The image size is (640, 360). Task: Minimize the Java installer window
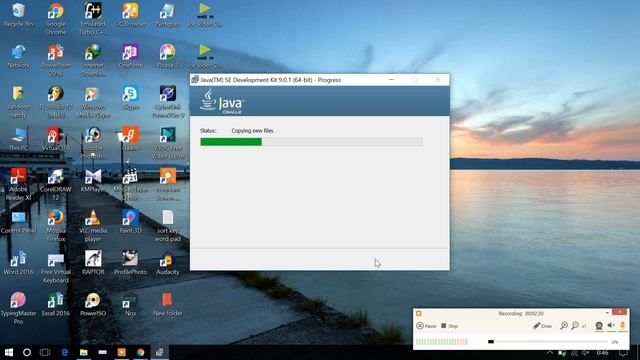[391, 80]
